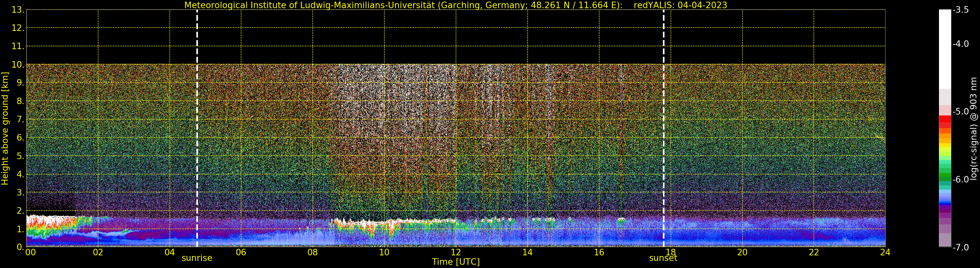Click colorbar tick value '-3.5'

click(x=960, y=10)
